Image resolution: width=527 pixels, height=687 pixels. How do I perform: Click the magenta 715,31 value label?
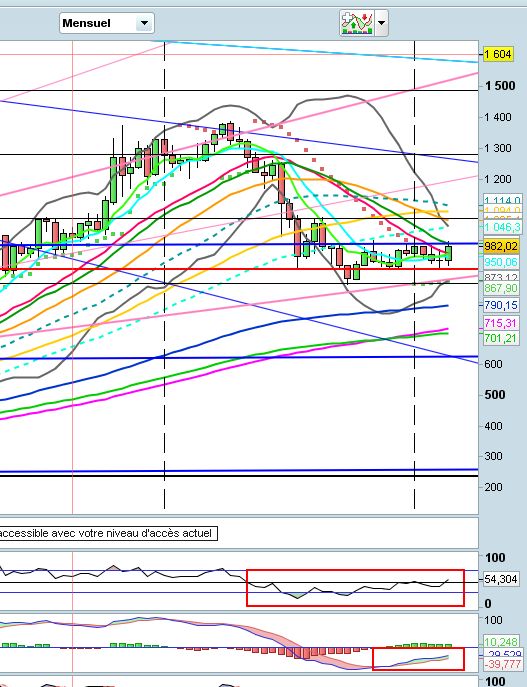click(501, 323)
